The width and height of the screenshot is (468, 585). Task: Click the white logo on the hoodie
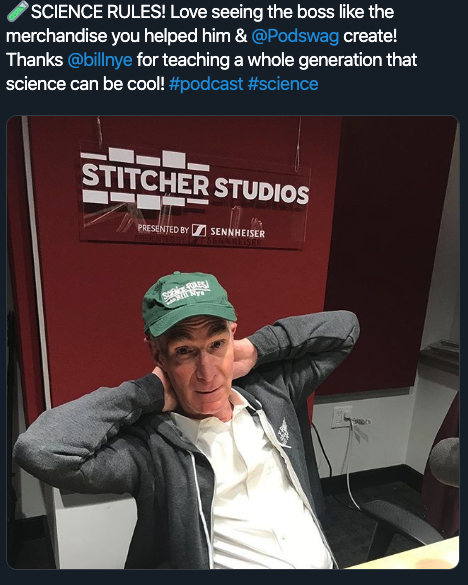[284, 431]
